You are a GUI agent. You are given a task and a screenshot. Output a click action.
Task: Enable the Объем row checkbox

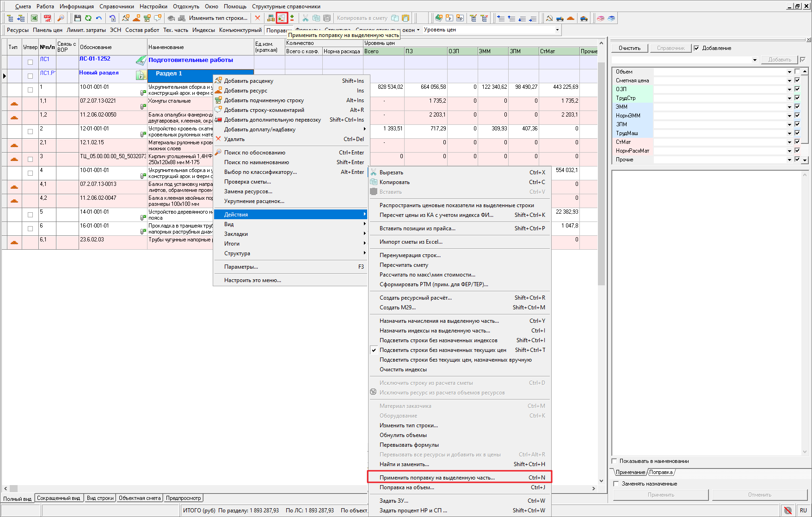coord(797,72)
